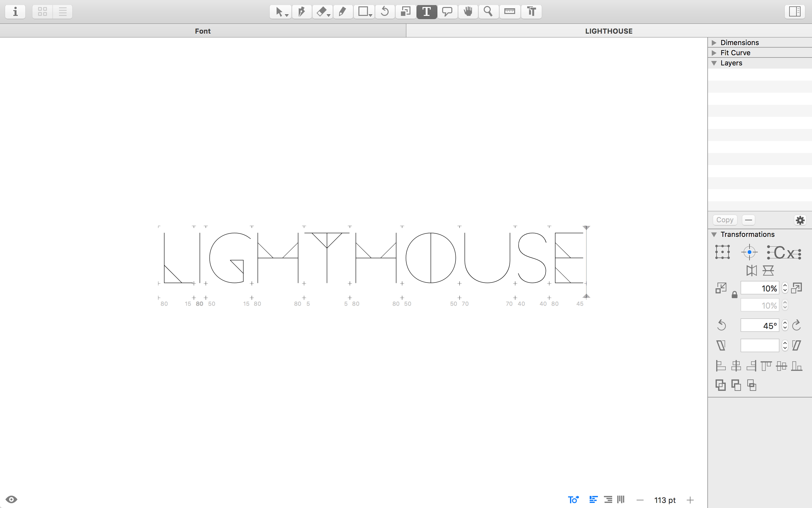The image size is (812, 508).
Task: Select the Measurement ruler tool
Action: tap(510, 12)
